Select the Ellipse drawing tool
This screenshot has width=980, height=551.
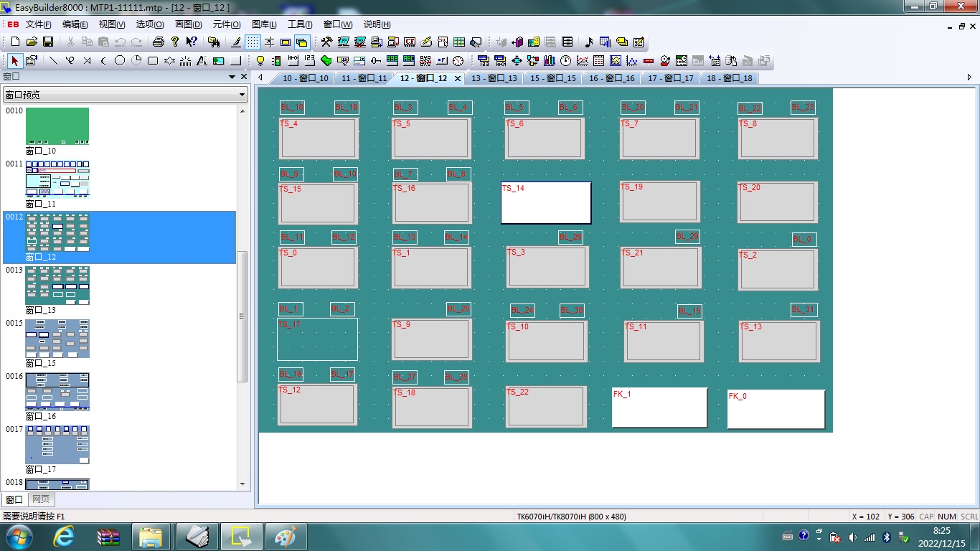[x=120, y=61]
